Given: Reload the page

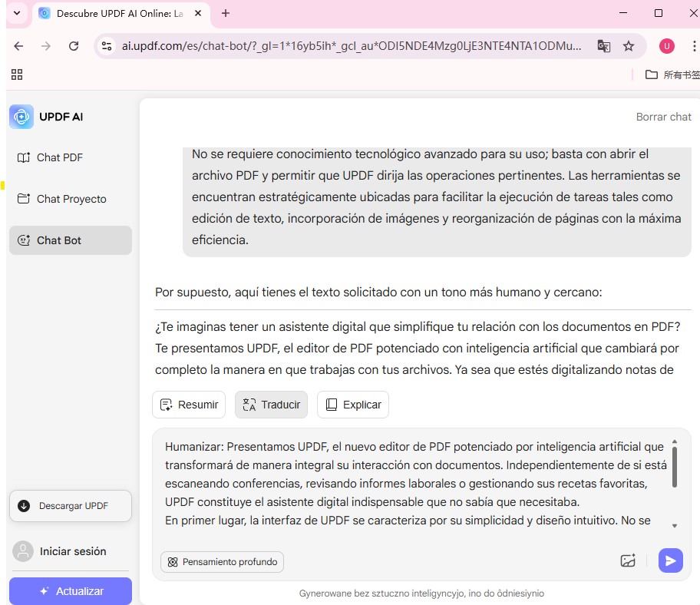Looking at the screenshot, I should click(74, 46).
